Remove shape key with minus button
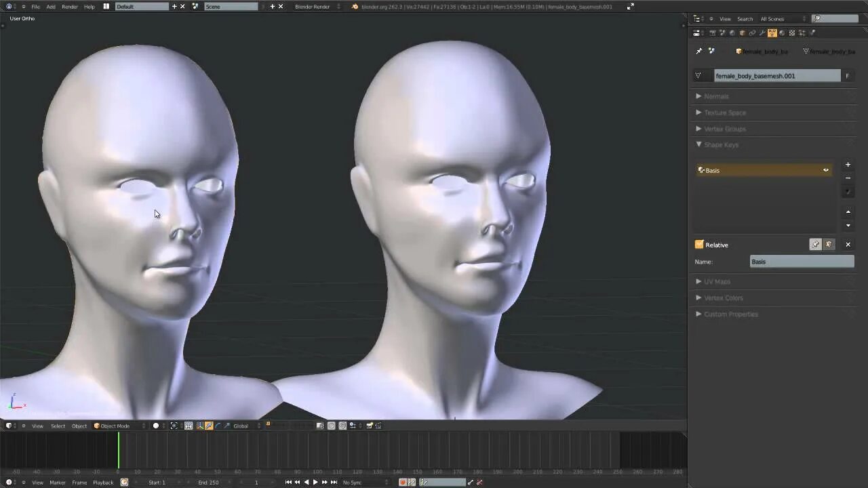This screenshot has height=488, width=868. click(x=848, y=178)
